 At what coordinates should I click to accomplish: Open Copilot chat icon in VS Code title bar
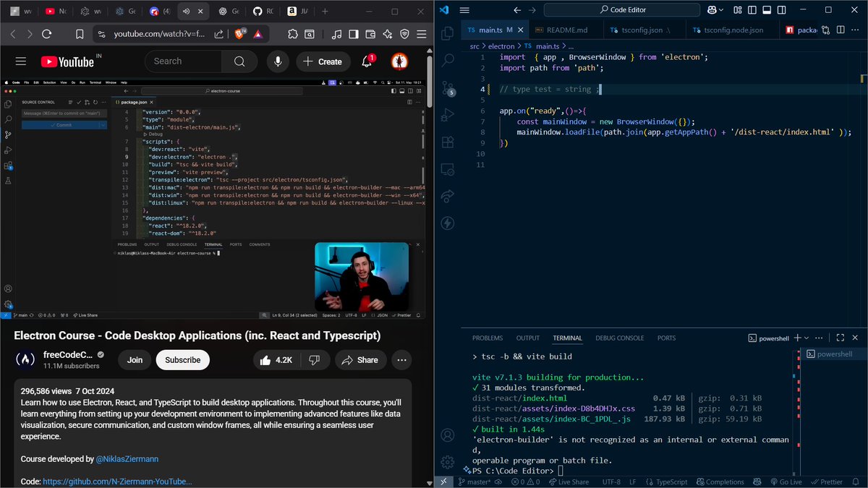[x=712, y=10]
